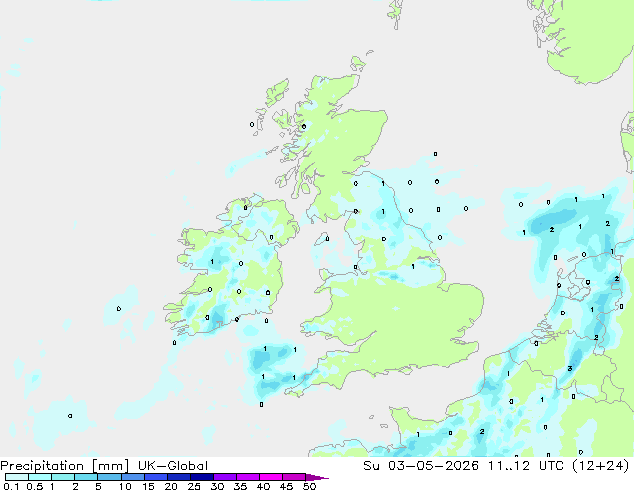The height and width of the screenshot is (490, 634).
Task: Click the 25–30 mm dark blue swatch
Action: 201,477
